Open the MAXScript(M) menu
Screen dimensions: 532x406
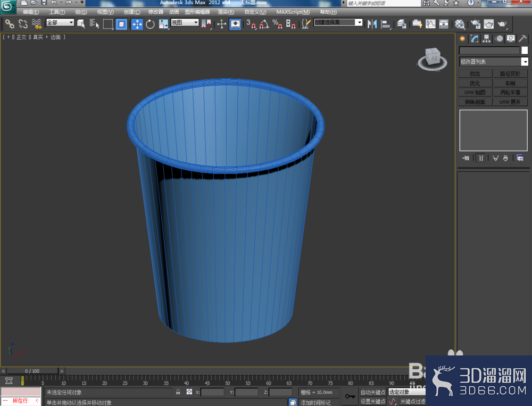click(293, 12)
